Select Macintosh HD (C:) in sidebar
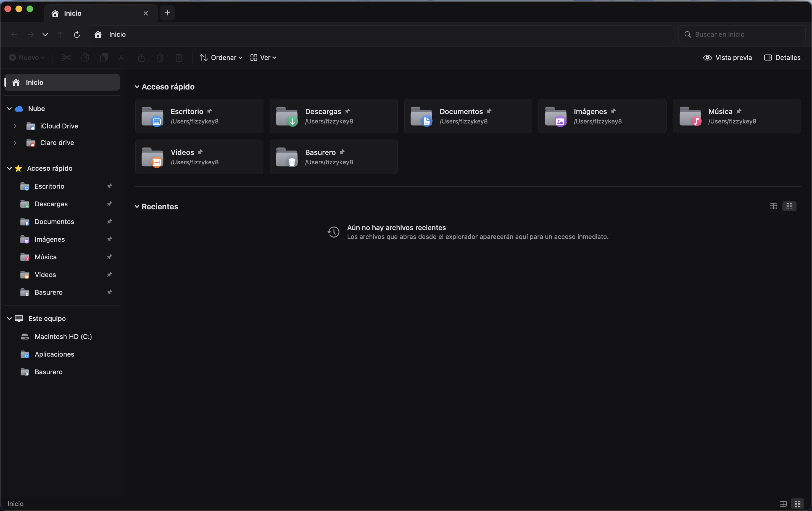This screenshot has height=511, width=812. click(x=62, y=336)
